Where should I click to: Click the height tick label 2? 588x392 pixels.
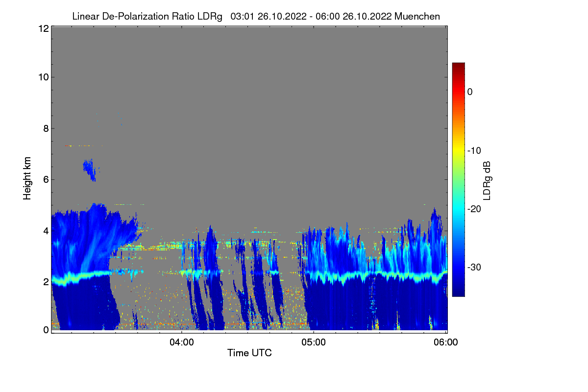pyautogui.click(x=45, y=282)
